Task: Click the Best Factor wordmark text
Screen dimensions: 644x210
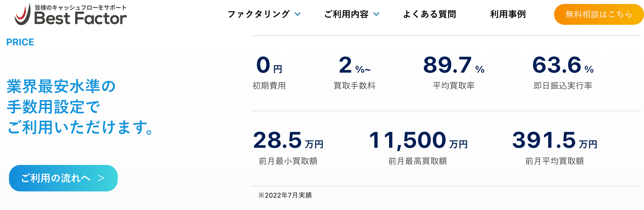Action: (x=81, y=19)
